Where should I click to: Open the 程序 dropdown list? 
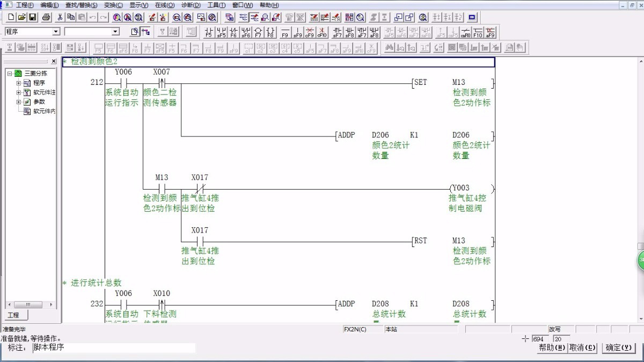[56, 32]
